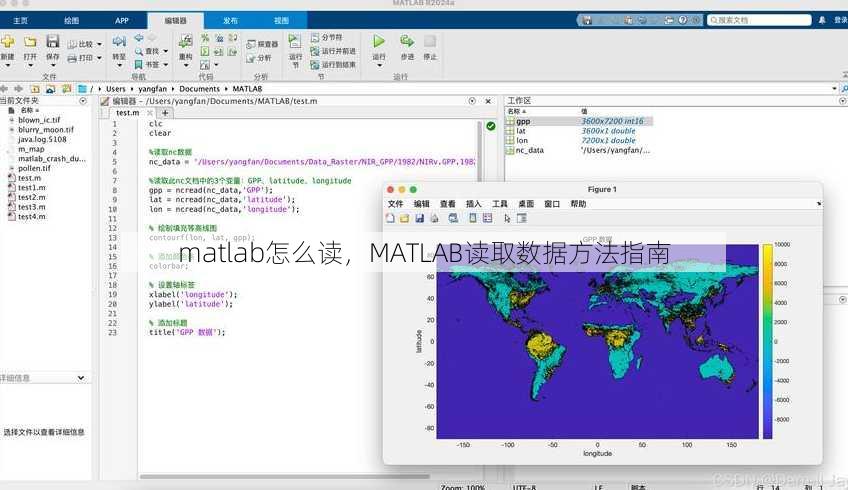The height and width of the screenshot is (490, 848).
Task: Click the Open (打开) folder icon
Action: (x=30, y=42)
